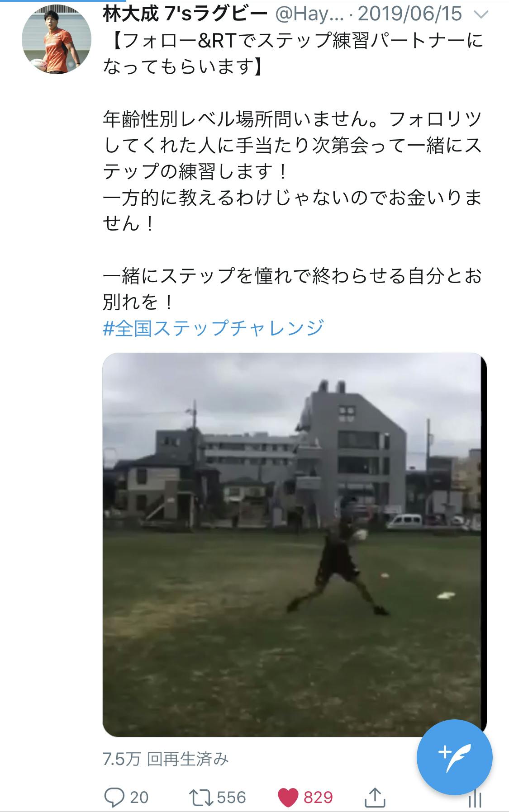Screen dimensions: 509x812
Task: Tap the 7.5万 回再生済み view count
Action: tap(166, 759)
